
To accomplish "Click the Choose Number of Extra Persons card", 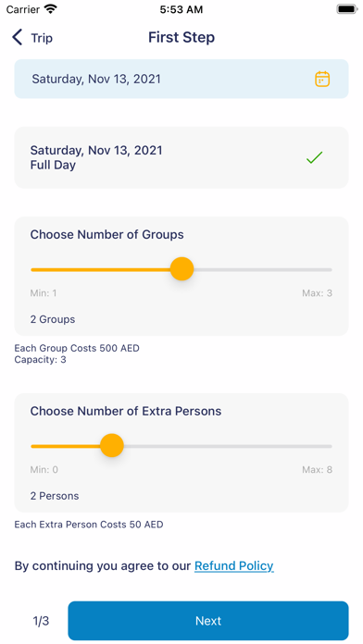I will pyautogui.click(x=181, y=452).
